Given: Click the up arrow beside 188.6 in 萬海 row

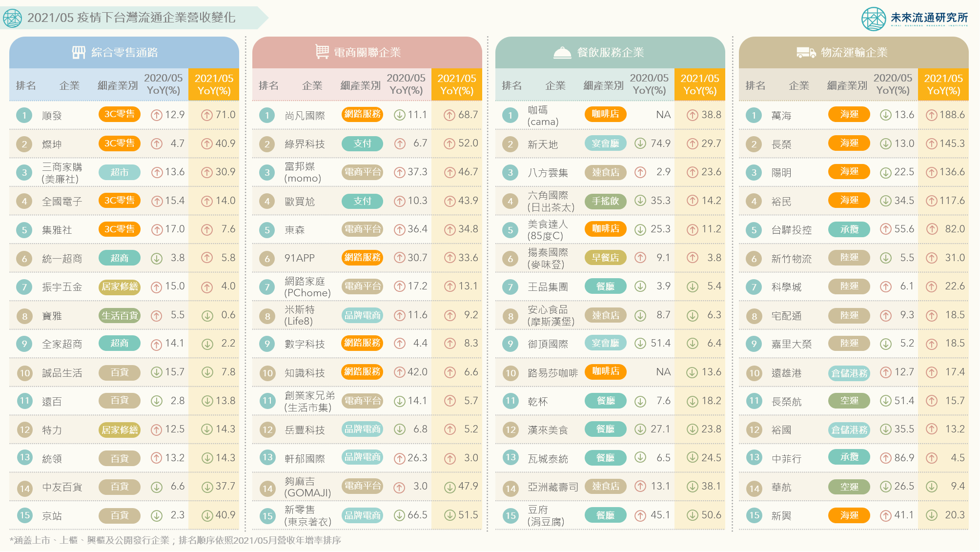Looking at the screenshot, I should pos(932,115).
